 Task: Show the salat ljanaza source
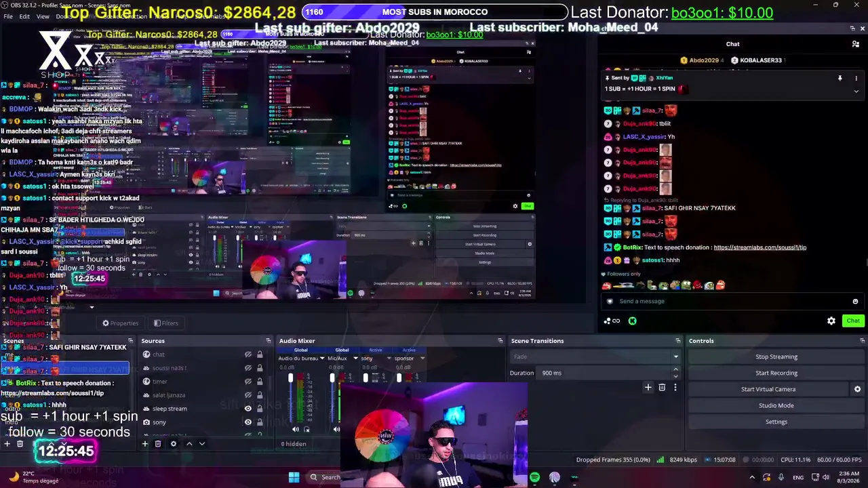[x=248, y=395]
